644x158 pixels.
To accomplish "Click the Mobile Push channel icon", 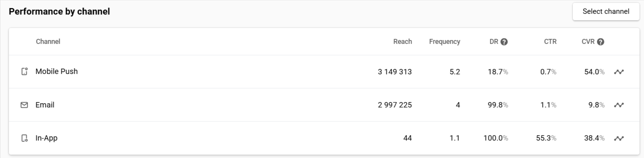I will pyautogui.click(x=24, y=71).
